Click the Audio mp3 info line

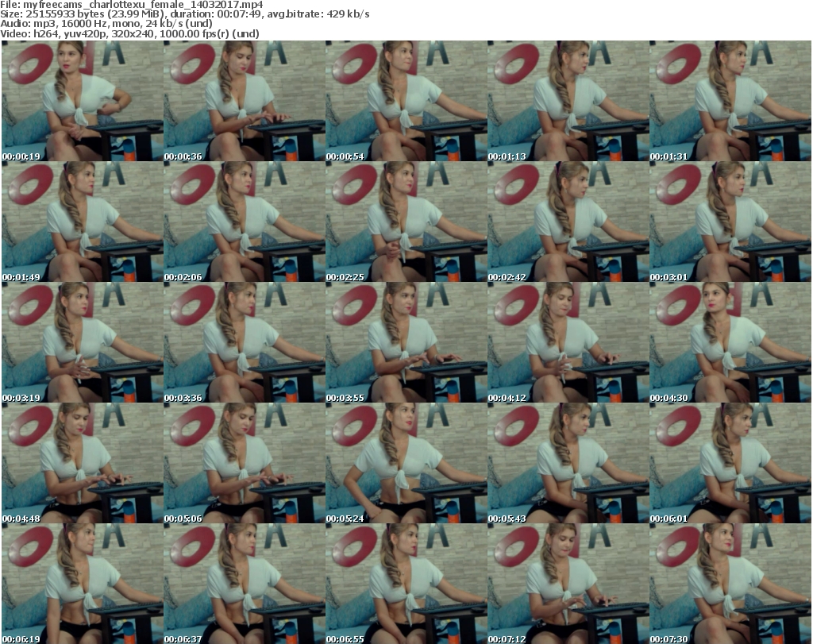106,23
